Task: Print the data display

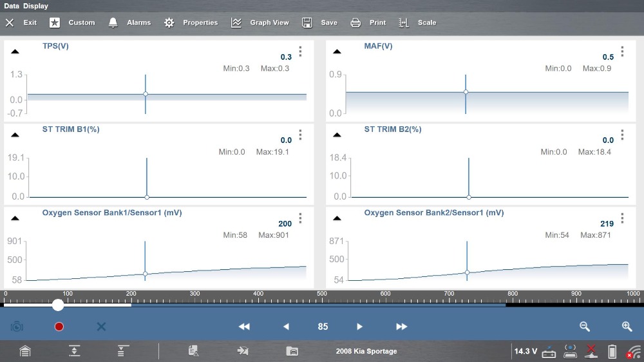Action: [368, 23]
